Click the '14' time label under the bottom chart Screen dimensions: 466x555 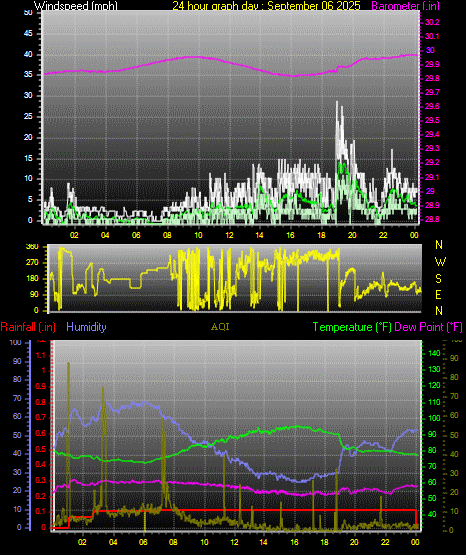[x=263, y=542]
